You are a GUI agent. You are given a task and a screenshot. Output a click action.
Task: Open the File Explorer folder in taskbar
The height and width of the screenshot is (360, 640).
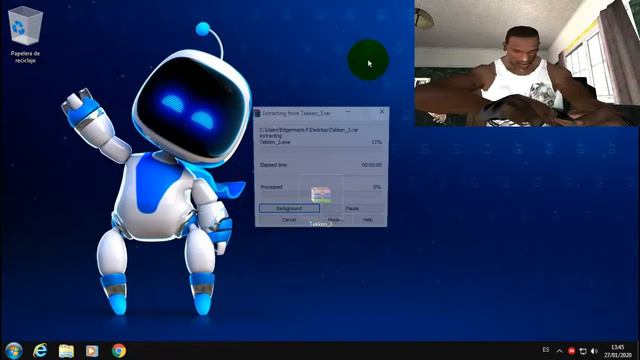pyautogui.click(x=66, y=351)
